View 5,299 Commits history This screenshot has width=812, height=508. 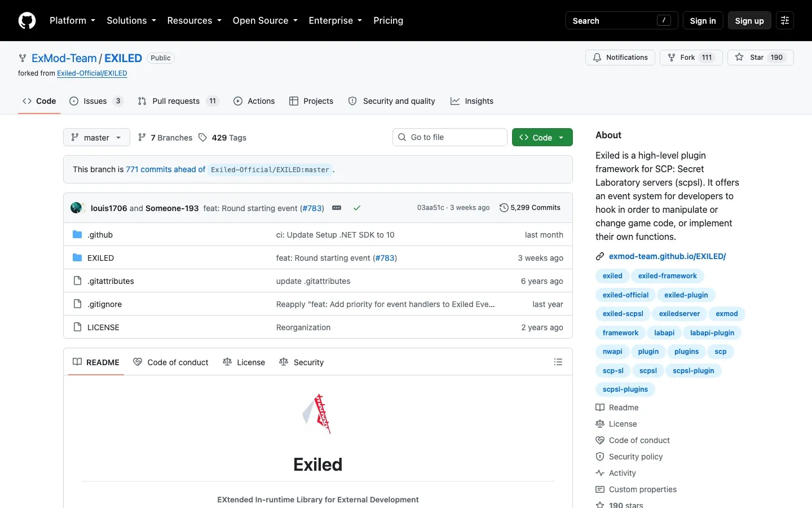point(530,208)
